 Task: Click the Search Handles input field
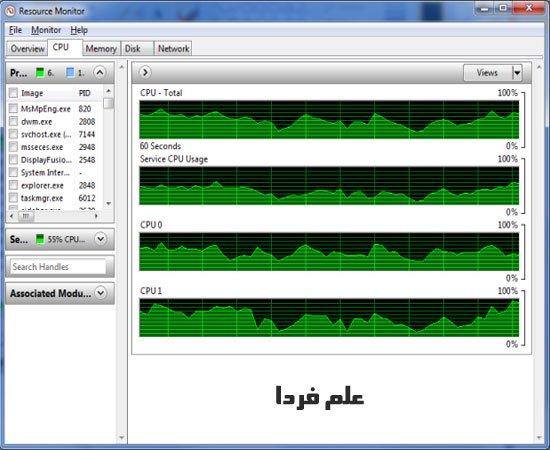coord(58,267)
